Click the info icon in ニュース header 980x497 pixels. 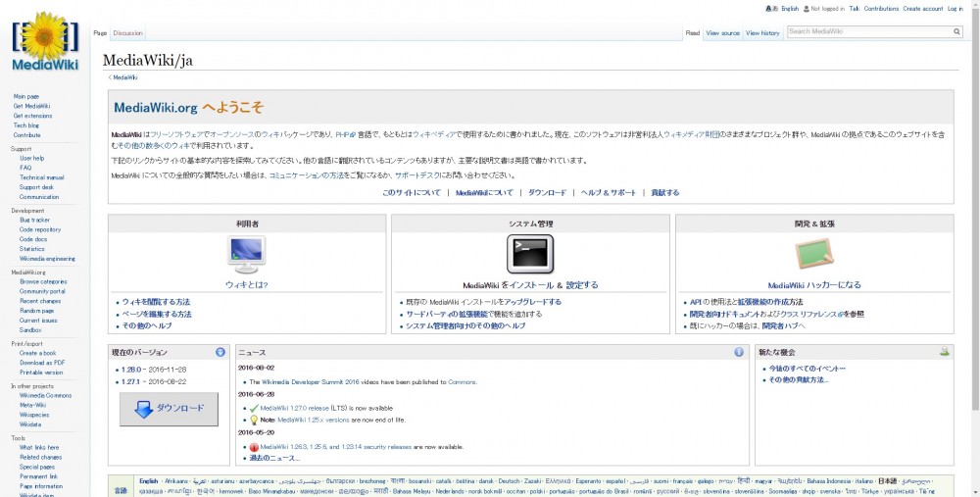pos(739,352)
